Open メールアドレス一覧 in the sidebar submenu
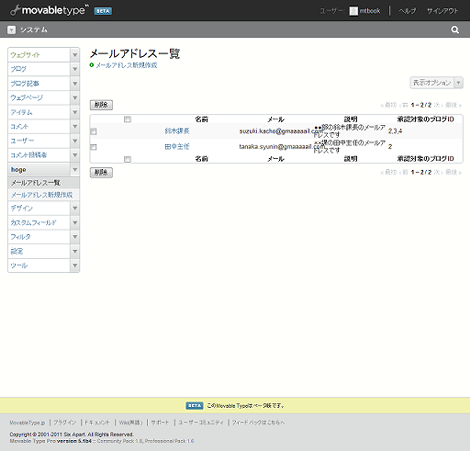This screenshot has width=470, height=451. click(36, 183)
